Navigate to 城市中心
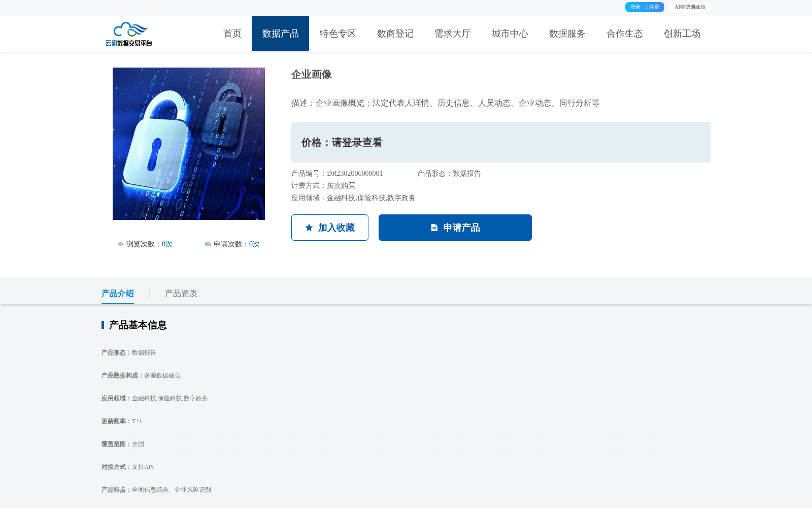812x508 pixels. click(510, 34)
